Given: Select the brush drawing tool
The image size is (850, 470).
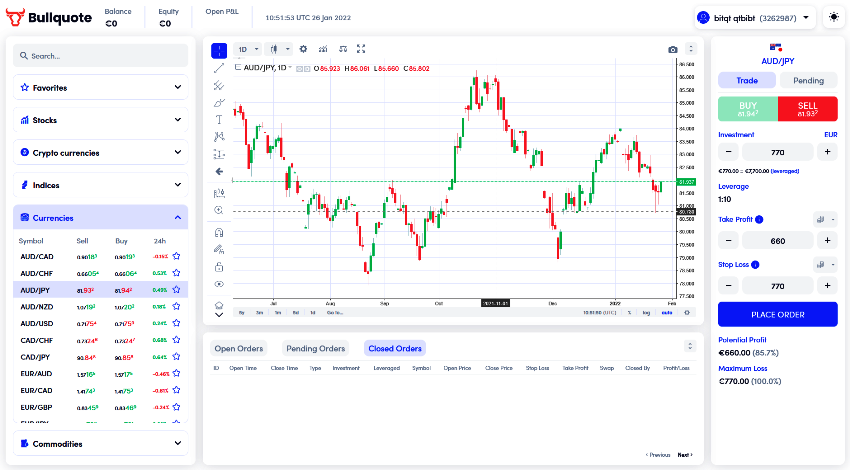Looking at the screenshot, I should pos(219,102).
